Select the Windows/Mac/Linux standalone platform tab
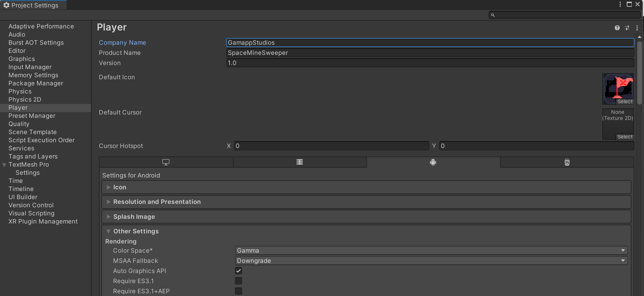This screenshot has height=296, width=644. click(166, 162)
